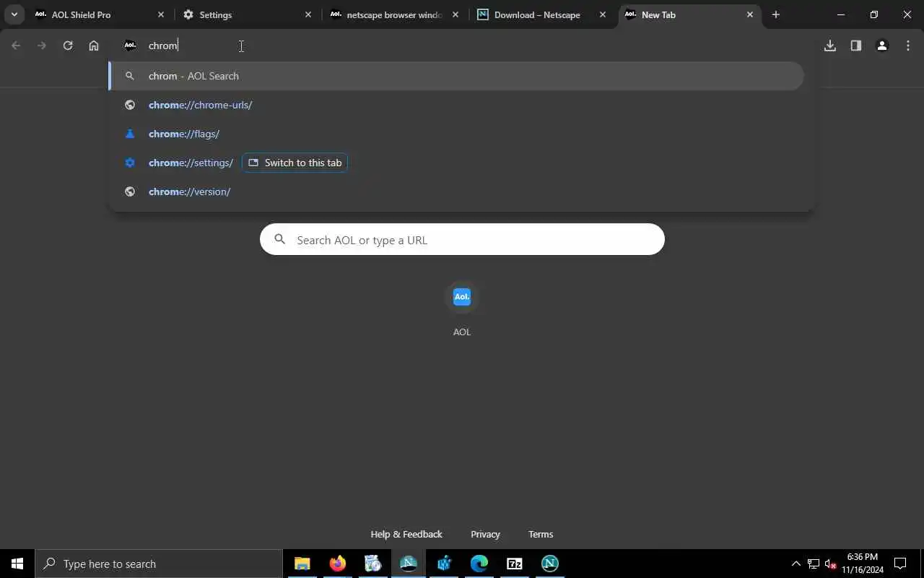This screenshot has height=578, width=924.
Task: Open Help & Feedback link
Action: click(x=406, y=534)
